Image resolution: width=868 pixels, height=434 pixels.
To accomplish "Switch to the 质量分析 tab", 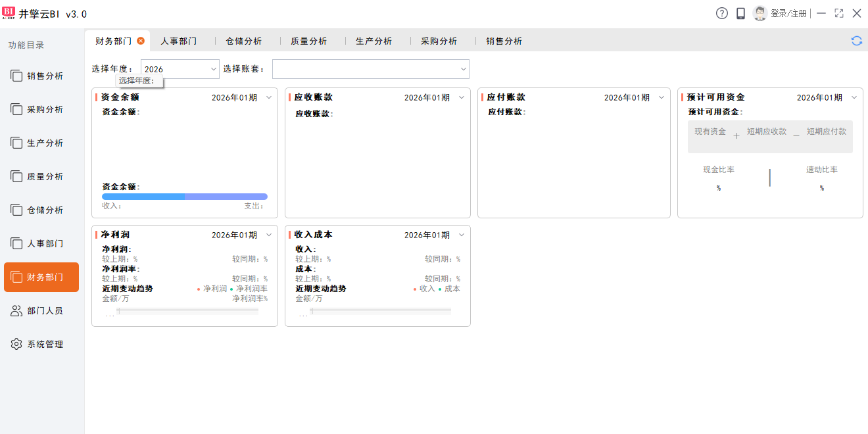I will pos(308,41).
